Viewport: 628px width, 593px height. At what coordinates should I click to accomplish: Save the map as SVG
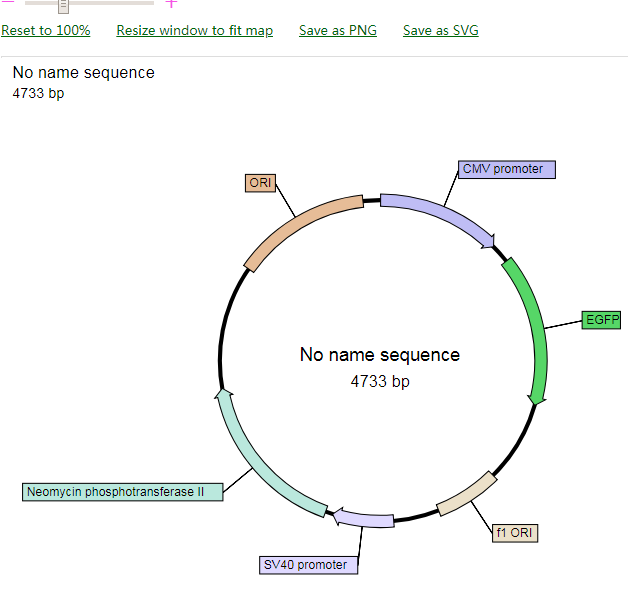(440, 30)
